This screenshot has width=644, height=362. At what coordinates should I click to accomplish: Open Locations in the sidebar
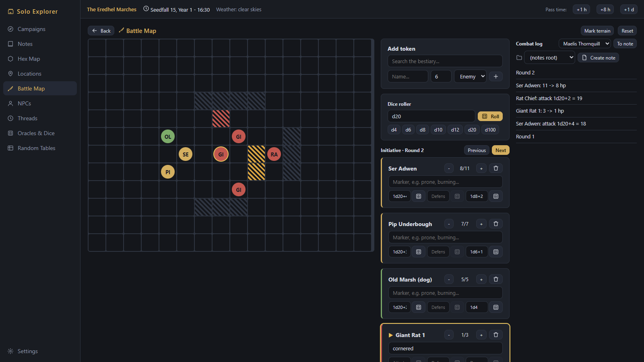coord(40,74)
